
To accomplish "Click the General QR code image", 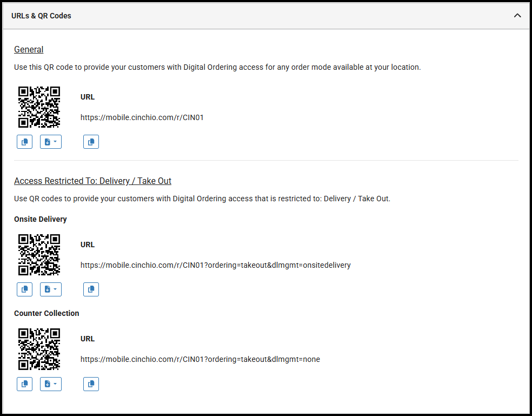I will pos(39,107).
